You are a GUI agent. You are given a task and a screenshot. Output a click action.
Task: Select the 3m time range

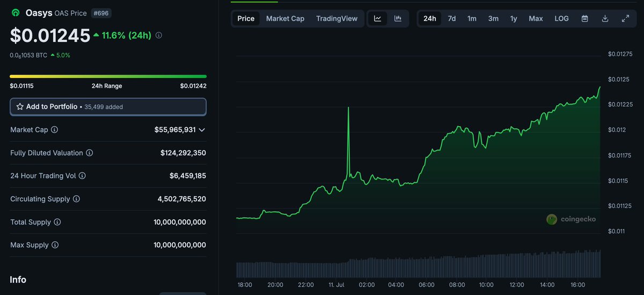click(493, 18)
